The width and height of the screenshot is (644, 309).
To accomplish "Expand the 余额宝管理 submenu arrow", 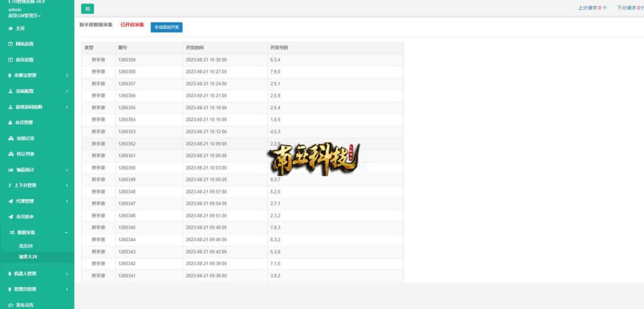I will (x=67, y=75).
